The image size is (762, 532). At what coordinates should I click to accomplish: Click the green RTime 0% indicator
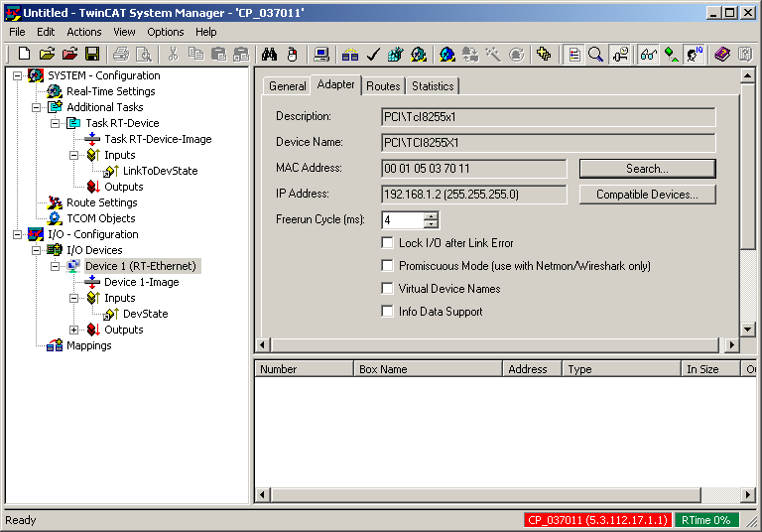[706, 520]
